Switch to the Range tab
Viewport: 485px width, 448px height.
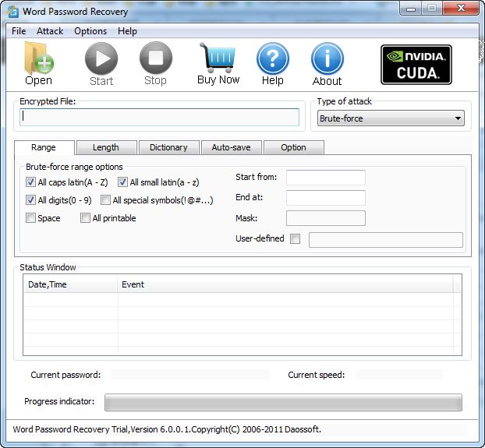pyautogui.click(x=44, y=147)
